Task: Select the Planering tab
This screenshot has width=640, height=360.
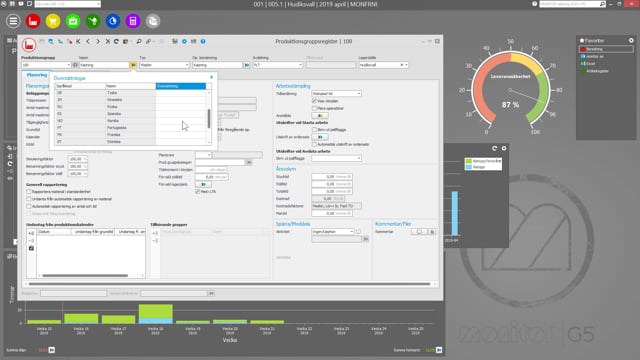Action: 37,76
